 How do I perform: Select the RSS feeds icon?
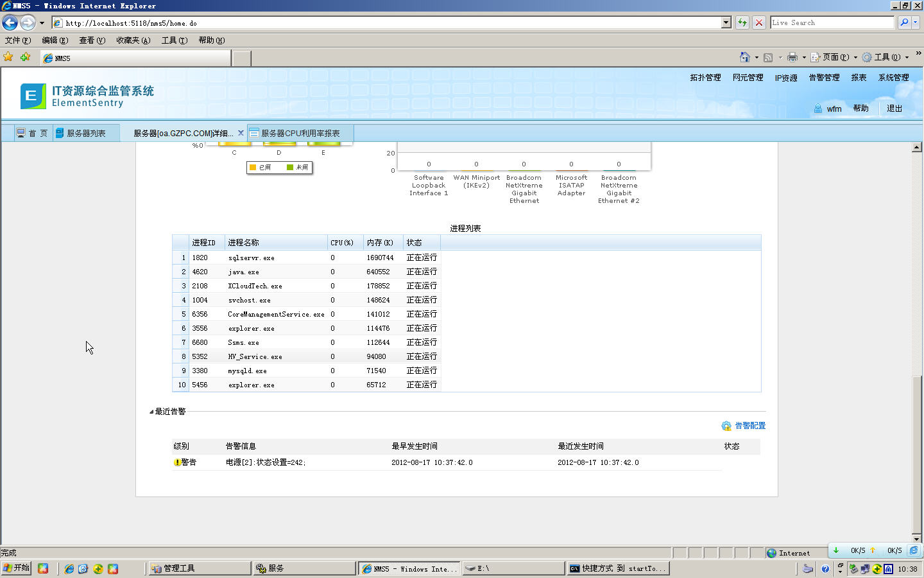pyautogui.click(x=768, y=57)
